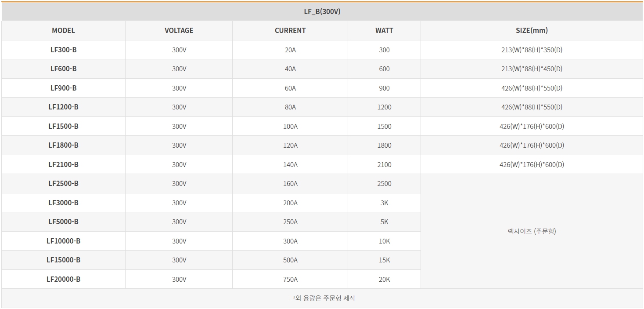Viewport: 644px width, 309px height.
Task: Click the 렉사이즈 (주문형) merged cell
Action: tap(532, 231)
